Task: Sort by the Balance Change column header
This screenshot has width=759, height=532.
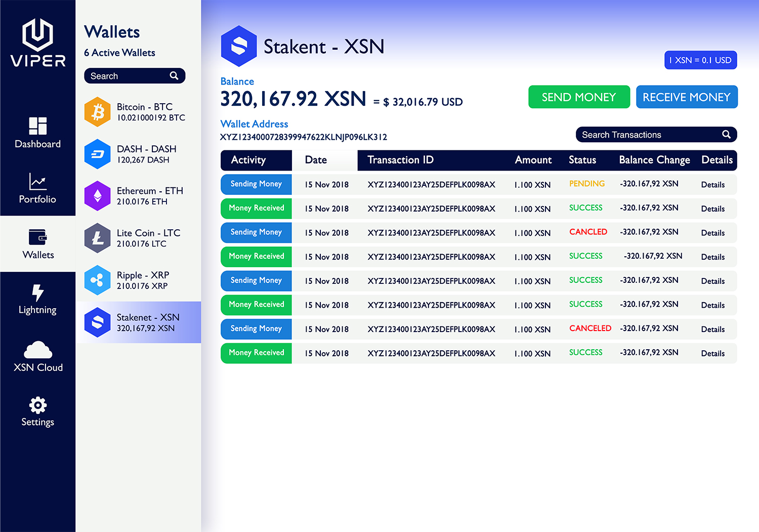Action: tap(654, 160)
